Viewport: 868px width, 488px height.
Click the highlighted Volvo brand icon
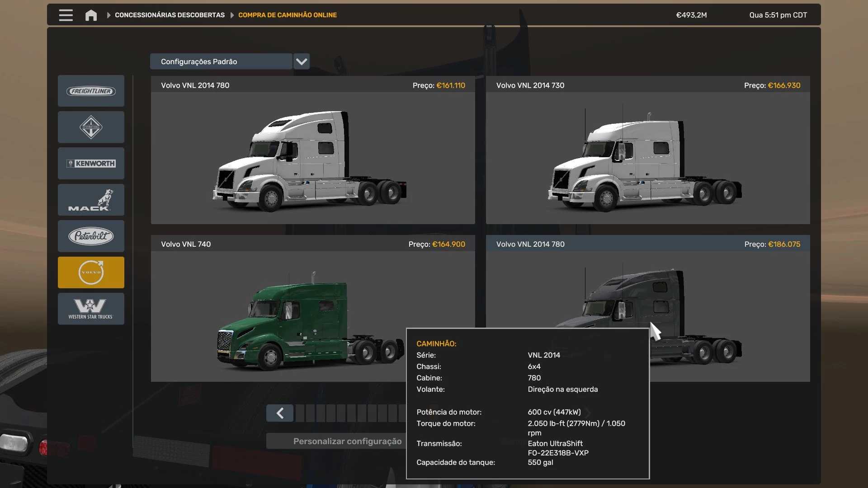pos(91,272)
